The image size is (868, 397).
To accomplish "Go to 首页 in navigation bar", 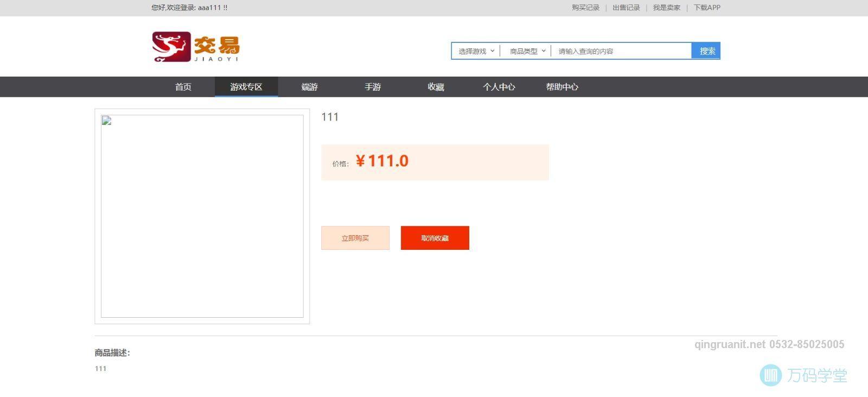I will (183, 87).
